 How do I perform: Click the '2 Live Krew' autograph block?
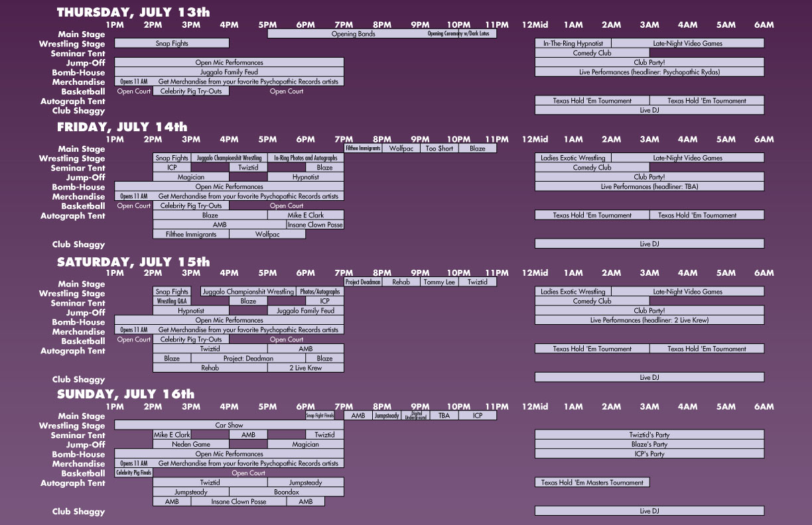pos(306,368)
